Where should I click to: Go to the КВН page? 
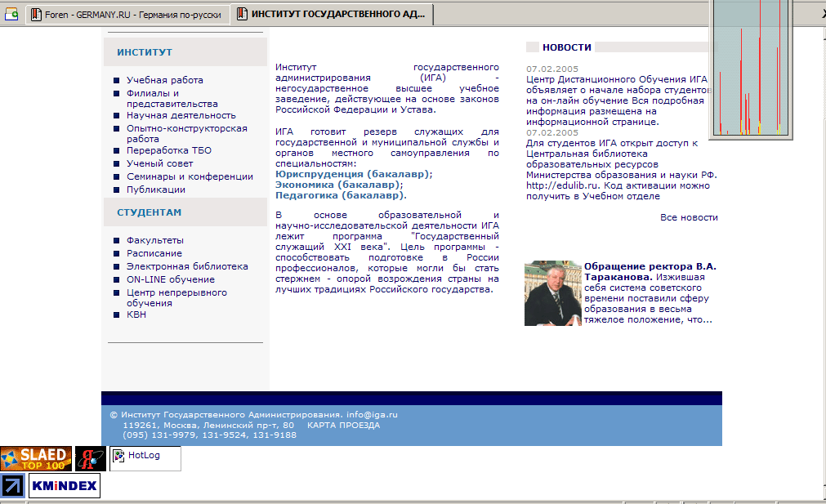click(x=136, y=314)
